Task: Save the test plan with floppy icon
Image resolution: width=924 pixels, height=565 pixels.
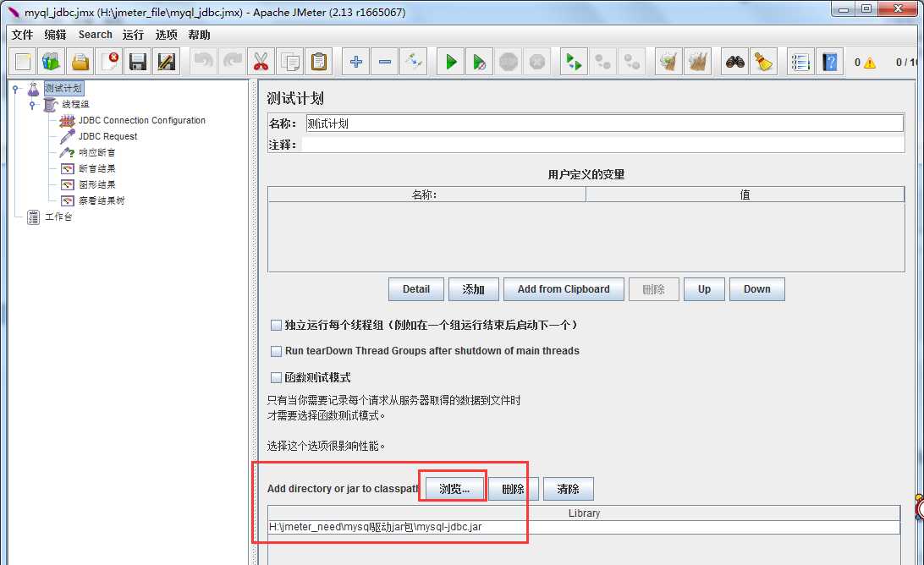Action: 138,61
